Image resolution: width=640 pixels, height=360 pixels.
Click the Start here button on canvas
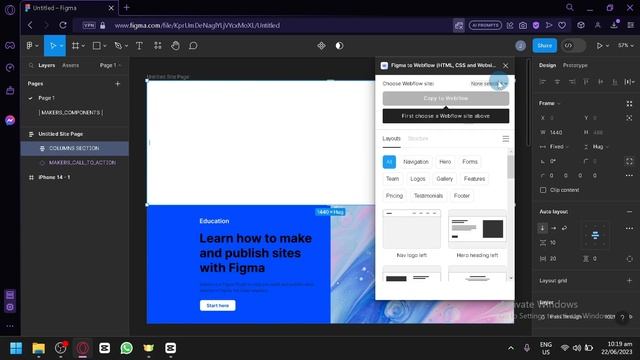pyautogui.click(x=218, y=306)
